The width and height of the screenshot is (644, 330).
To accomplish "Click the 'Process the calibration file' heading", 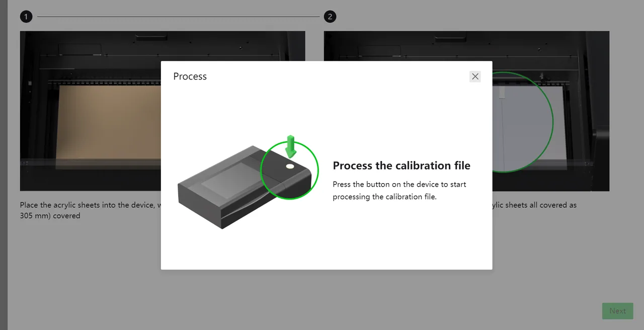I will pyautogui.click(x=401, y=166).
